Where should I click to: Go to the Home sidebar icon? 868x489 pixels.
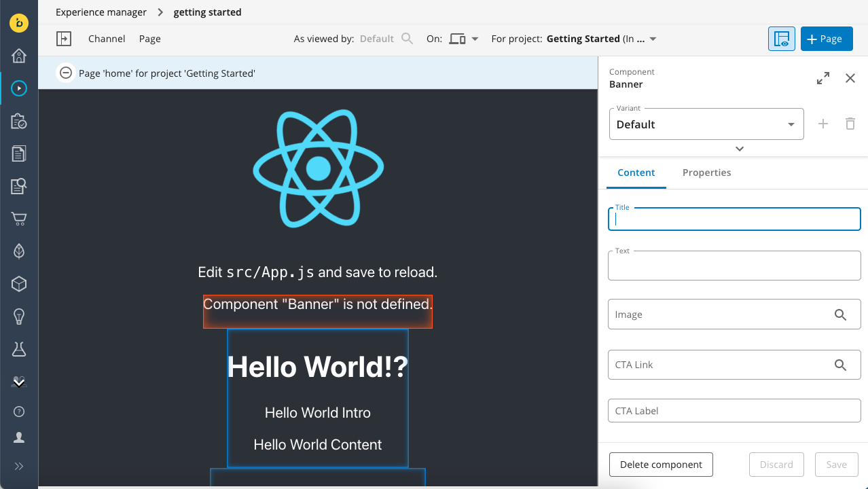[x=19, y=56]
